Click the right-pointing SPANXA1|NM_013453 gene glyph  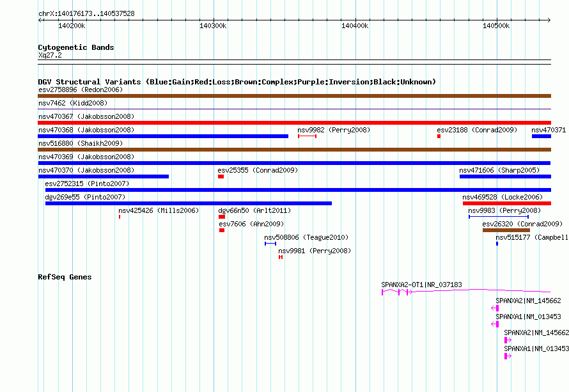coord(508,356)
